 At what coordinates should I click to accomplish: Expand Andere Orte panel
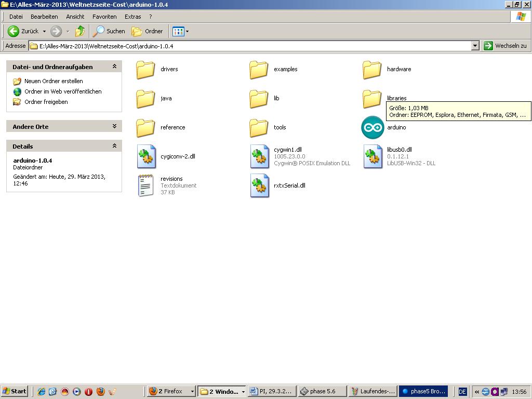tap(114, 126)
